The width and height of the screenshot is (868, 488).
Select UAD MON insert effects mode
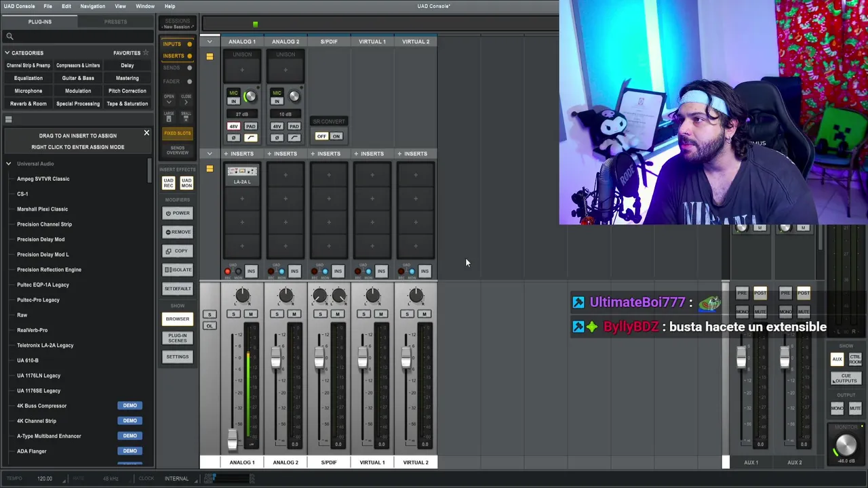[186, 183]
